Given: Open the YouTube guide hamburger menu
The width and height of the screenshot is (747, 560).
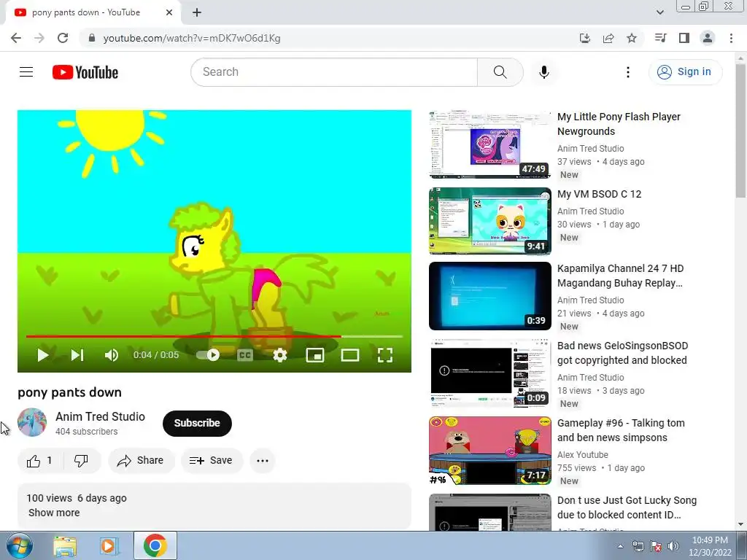Looking at the screenshot, I should click(26, 72).
